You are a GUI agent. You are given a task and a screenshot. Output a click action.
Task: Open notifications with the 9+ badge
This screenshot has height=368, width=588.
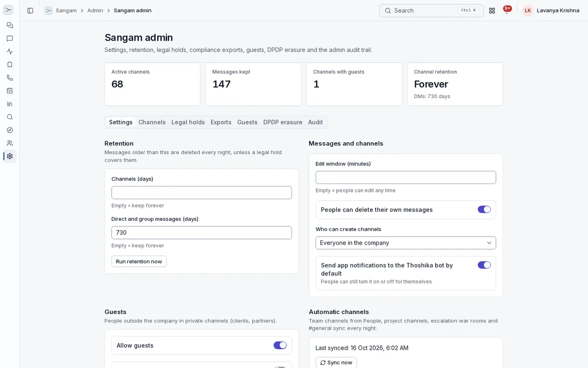[507, 10]
